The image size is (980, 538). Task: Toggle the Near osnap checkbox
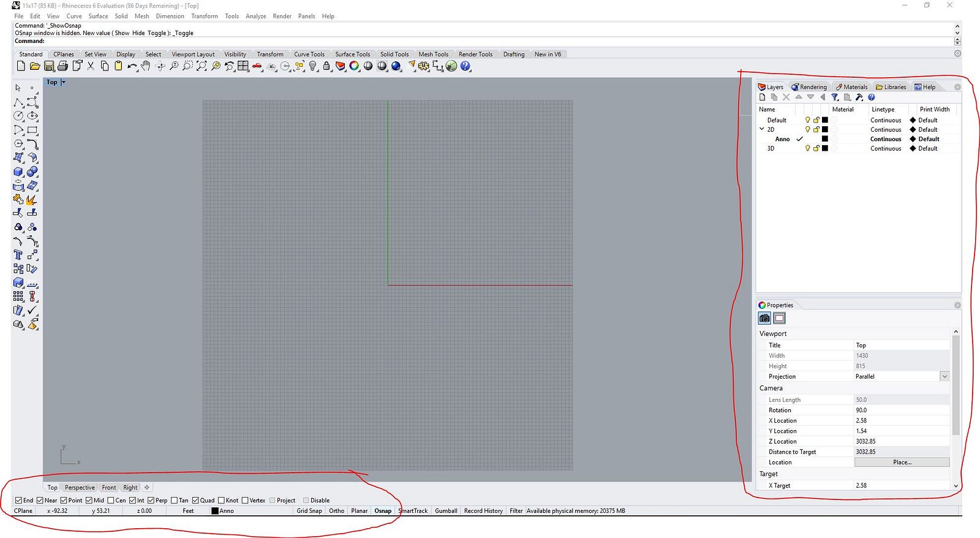(x=40, y=500)
